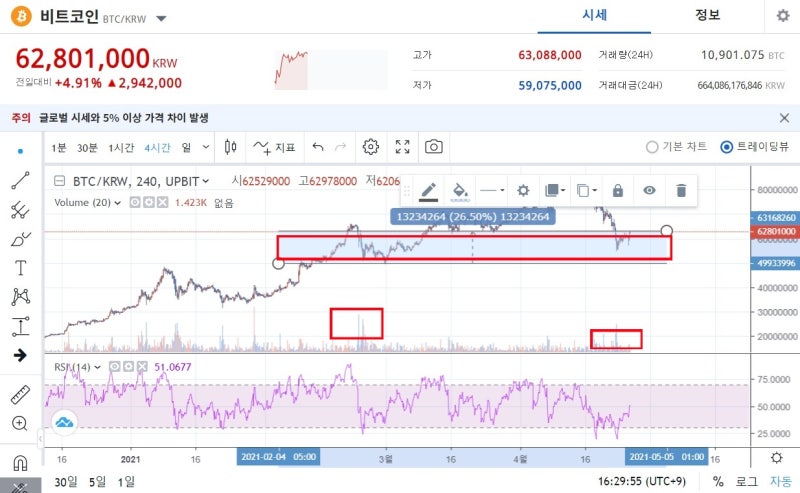800x493 pixels.
Task: Click the undo arrow
Action: [x=318, y=147]
